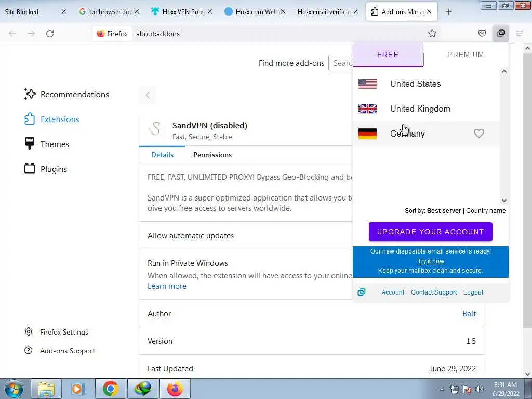Screen dimensions: 532x399
Task: Close the Site Blocked tab
Action: [64, 11]
